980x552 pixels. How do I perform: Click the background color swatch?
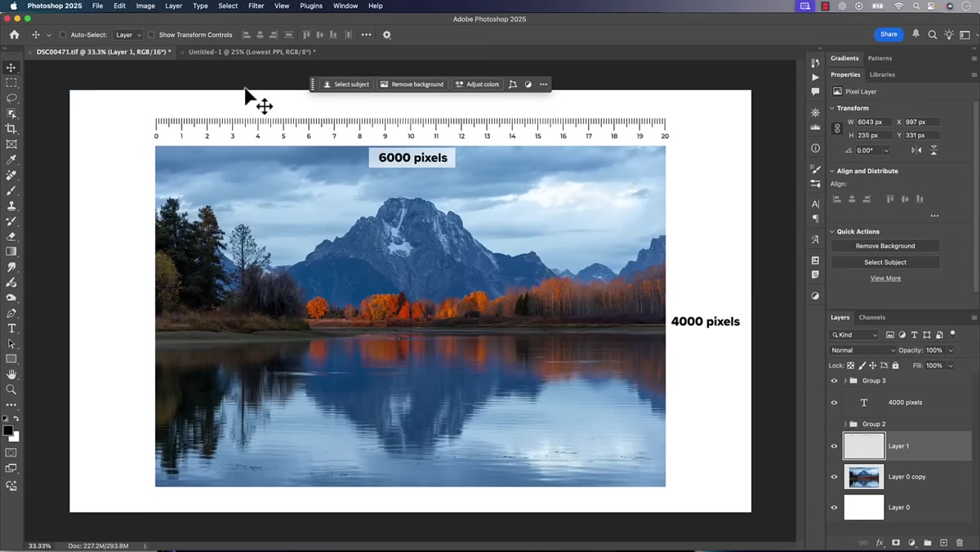(x=15, y=437)
